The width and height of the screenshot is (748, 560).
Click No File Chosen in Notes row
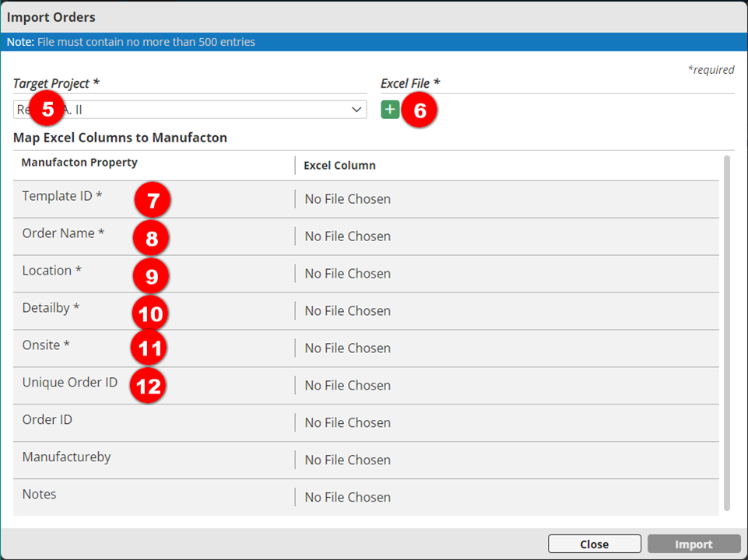[348, 498]
